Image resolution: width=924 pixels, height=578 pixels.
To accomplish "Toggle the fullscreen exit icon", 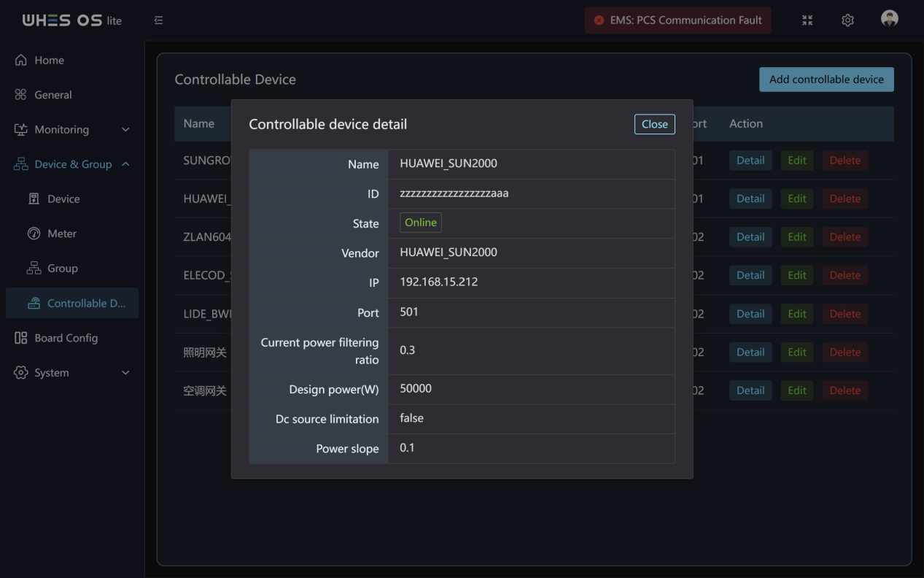I will point(807,20).
